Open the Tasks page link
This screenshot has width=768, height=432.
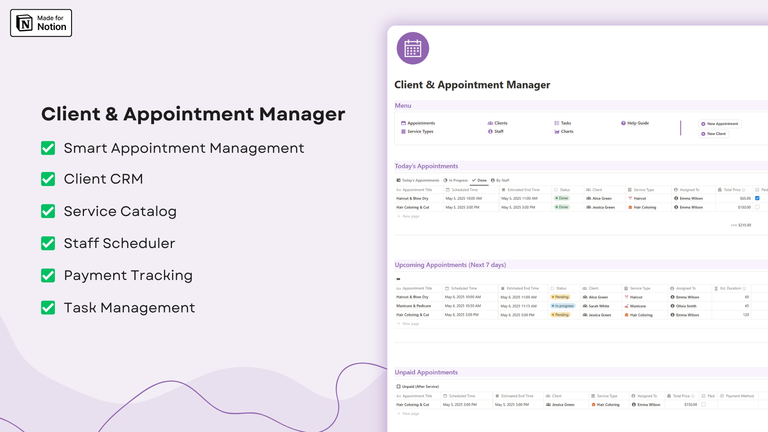click(x=564, y=123)
